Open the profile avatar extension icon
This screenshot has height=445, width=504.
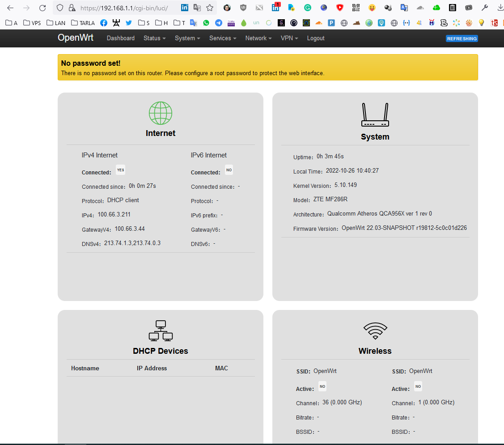(227, 8)
